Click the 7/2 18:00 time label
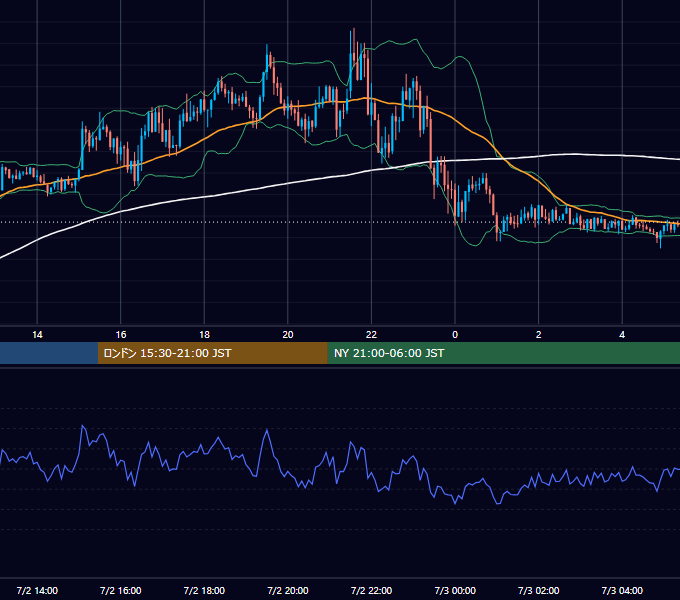The width and height of the screenshot is (680, 600). (x=204, y=590)
